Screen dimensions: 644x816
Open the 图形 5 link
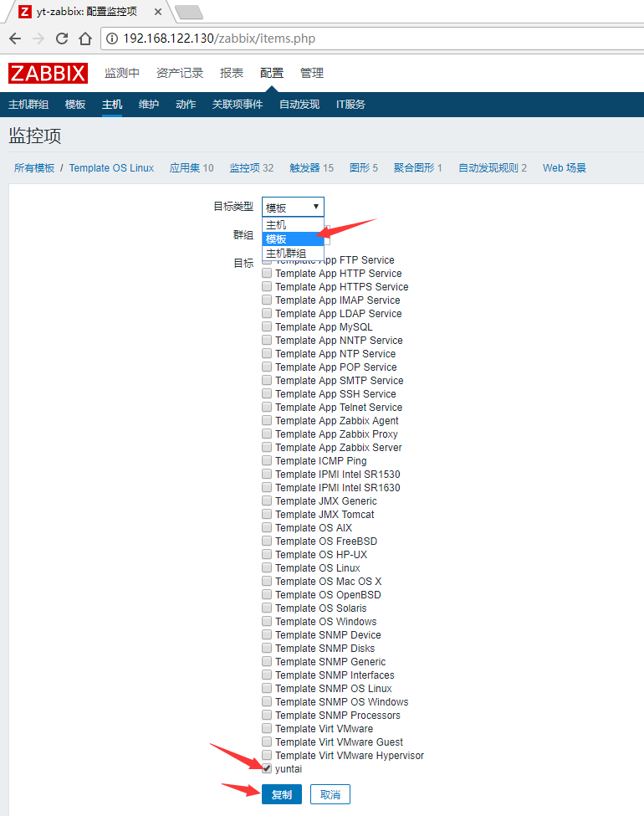364,168
